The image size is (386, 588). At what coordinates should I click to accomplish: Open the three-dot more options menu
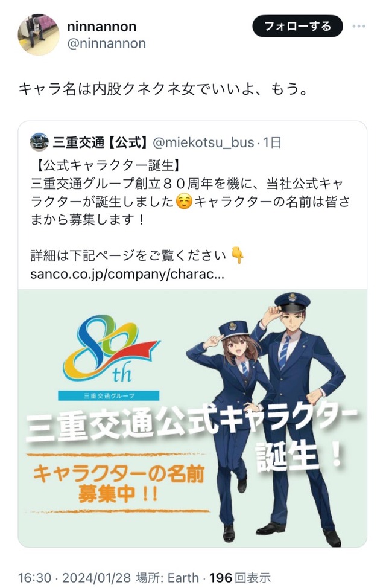[x=359, y=26]
